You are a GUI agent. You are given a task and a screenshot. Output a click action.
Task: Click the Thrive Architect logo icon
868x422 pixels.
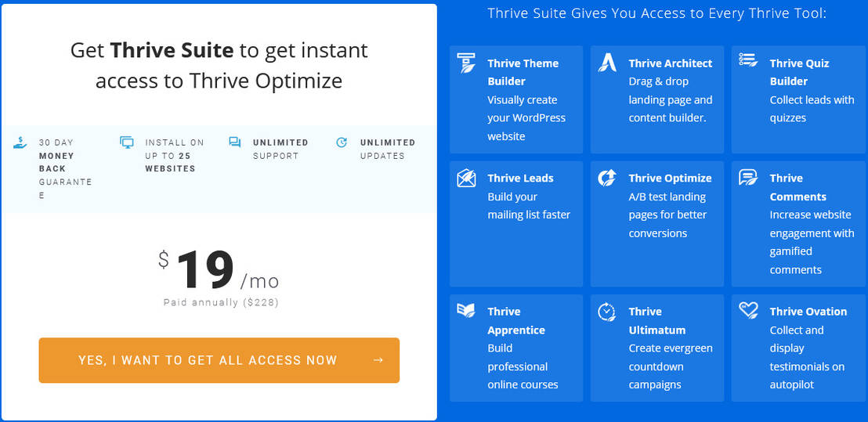pos(607,63)
